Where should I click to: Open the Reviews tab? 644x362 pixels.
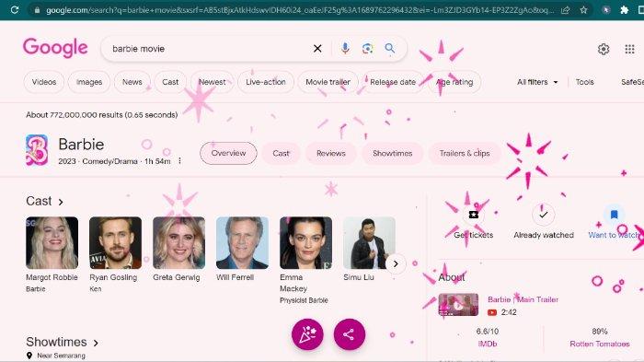(x=331, y=153)
